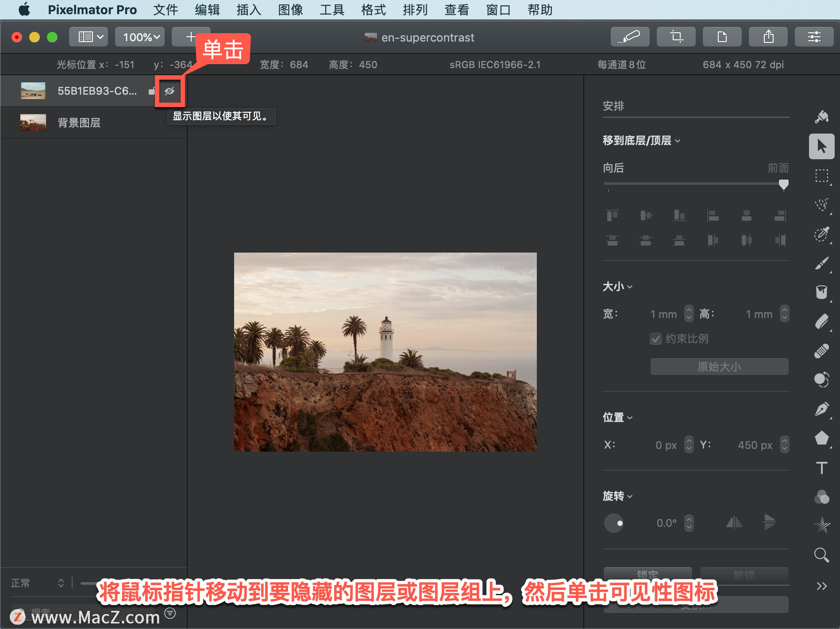
Task: Select the Color Fill bucket tool
Action: tap(821, 292)
